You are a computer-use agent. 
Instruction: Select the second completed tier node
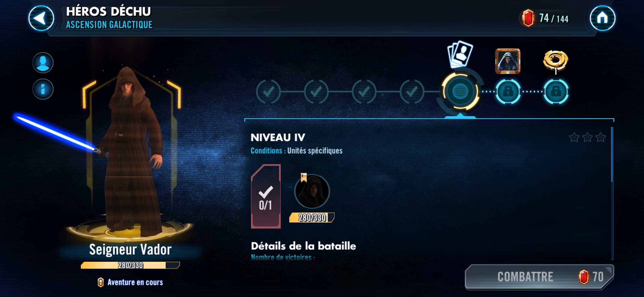click(x=316, y=92)
